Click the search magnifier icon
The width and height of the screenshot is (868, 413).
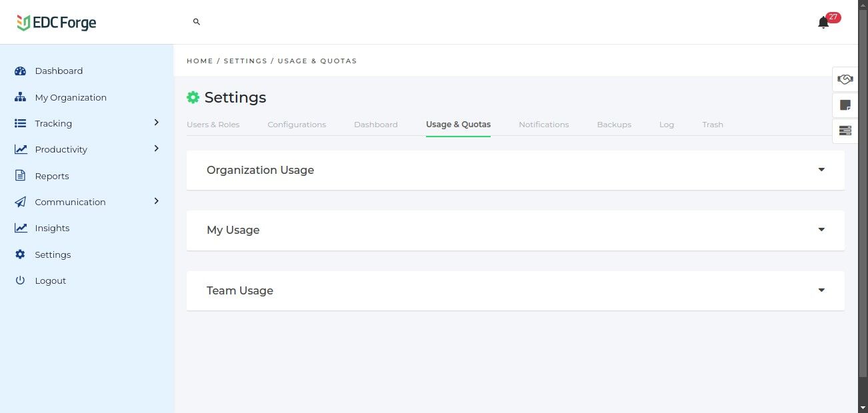pyautogui.click(x=197, y=22)
